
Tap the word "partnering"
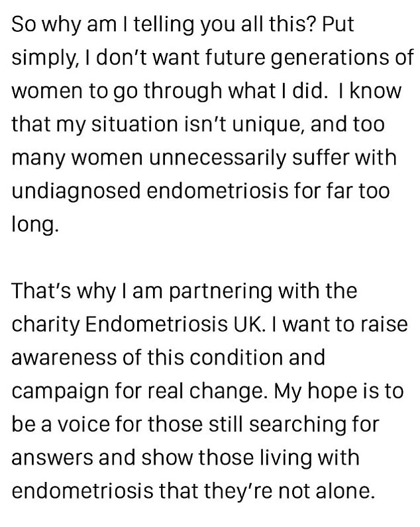tap(220, 292)
